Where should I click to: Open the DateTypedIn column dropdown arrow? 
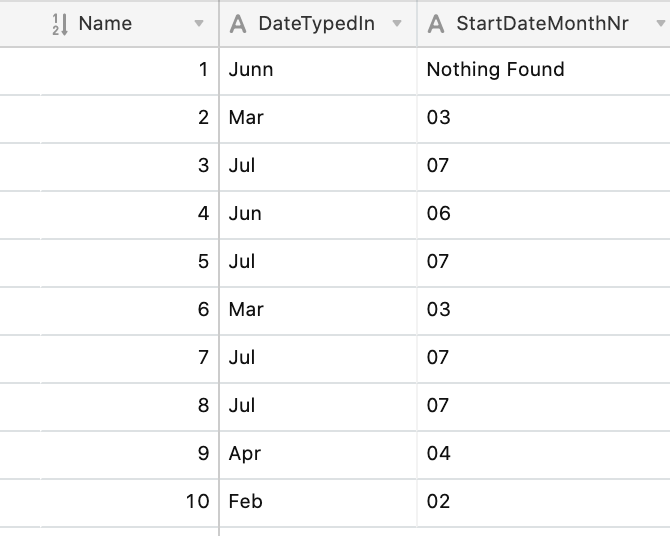[x=397, y=24]
